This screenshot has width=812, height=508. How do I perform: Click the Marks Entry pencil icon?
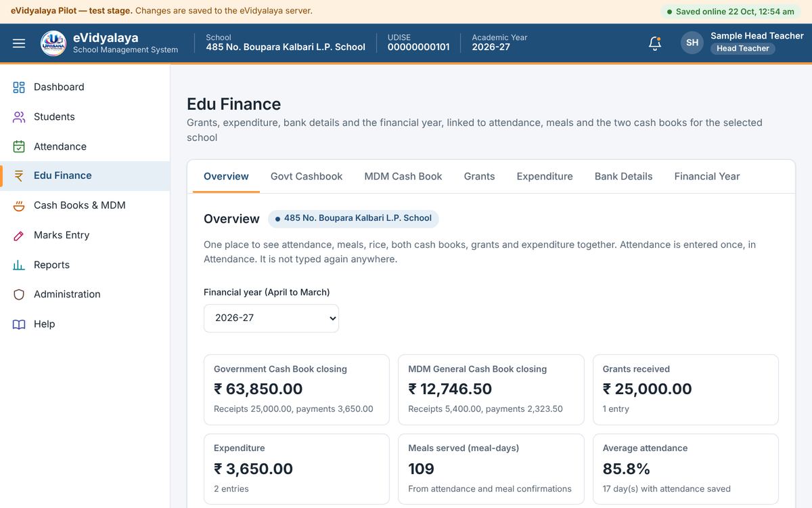pyautogui.click(x=19, y=236)
